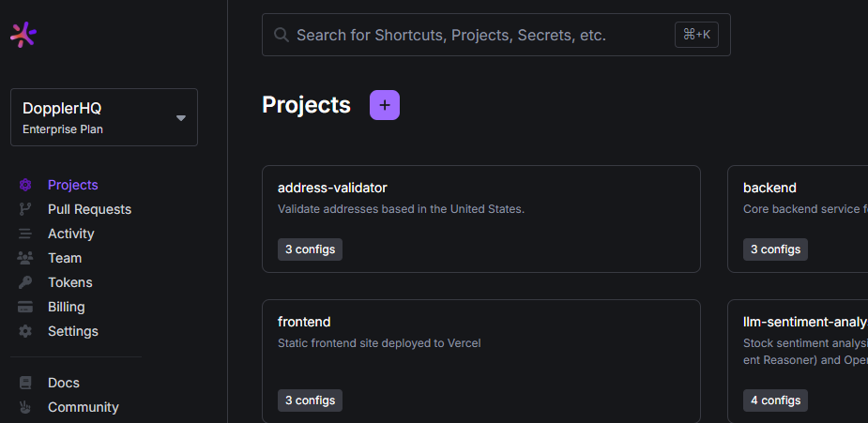This screenshot has width=868, height=423.
Task: Click the Tokens key icon
Action: pos(25,282)
